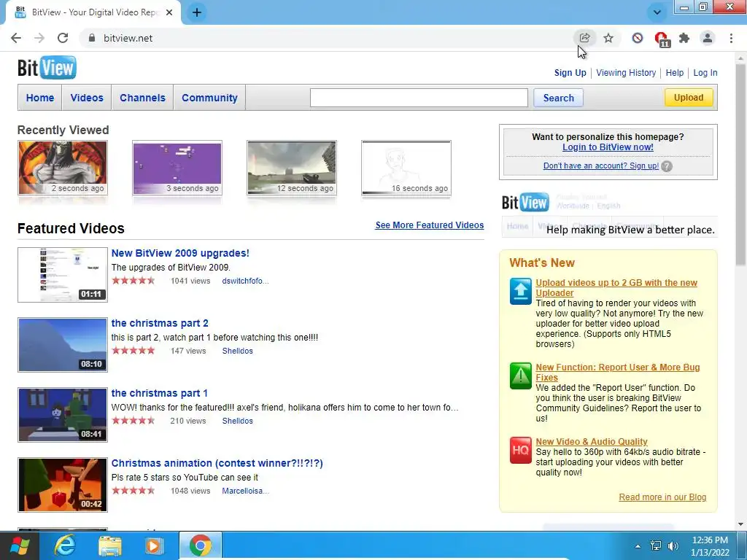The image size is (747, 560).
Task: Open the Chrome three-dot menu
Action: pyautogui.click(x=731, y=38)
